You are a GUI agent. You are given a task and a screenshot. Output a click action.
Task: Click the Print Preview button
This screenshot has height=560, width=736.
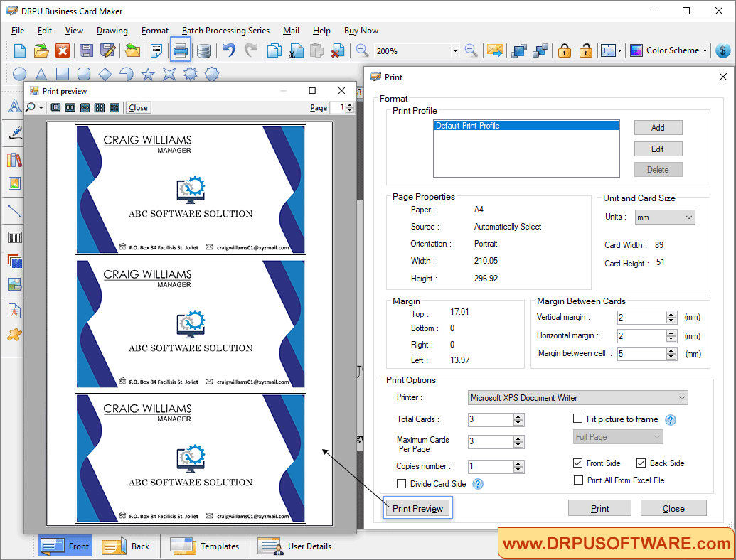click(417, 508)
